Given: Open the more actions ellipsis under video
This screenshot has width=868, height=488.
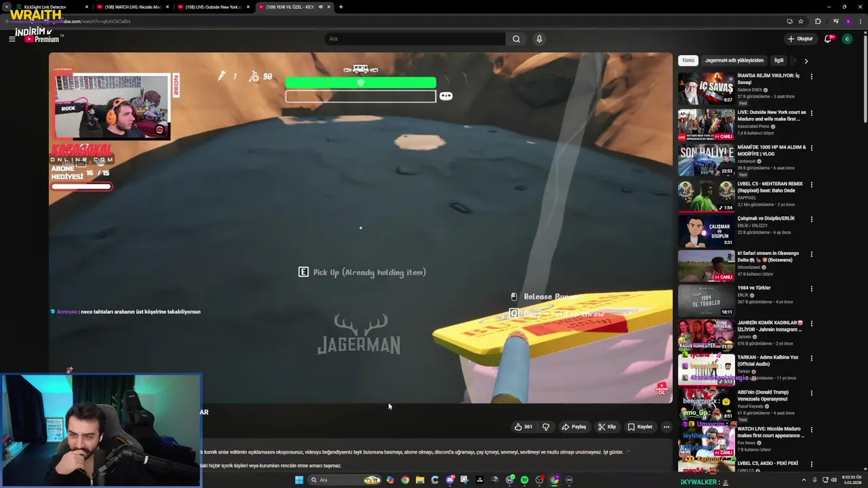Looking at the screenshot, I should 667,427.
